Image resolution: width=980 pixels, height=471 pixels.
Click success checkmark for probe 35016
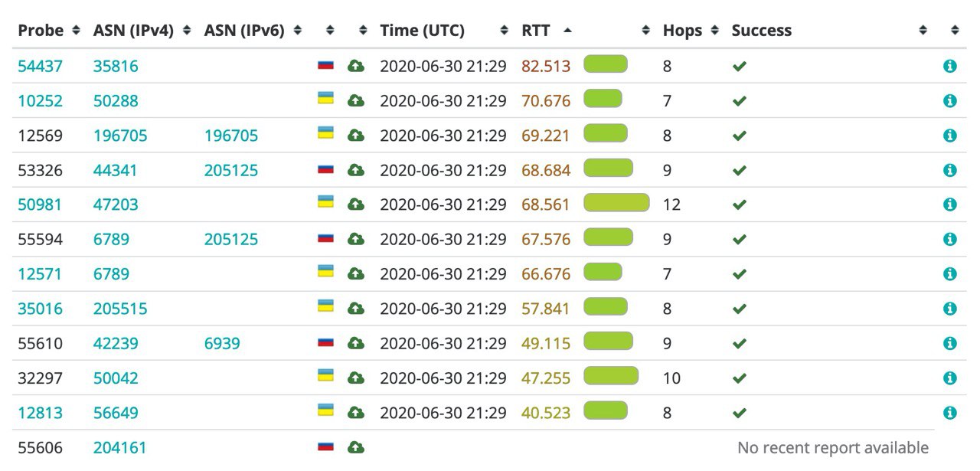tap(739, 309)
